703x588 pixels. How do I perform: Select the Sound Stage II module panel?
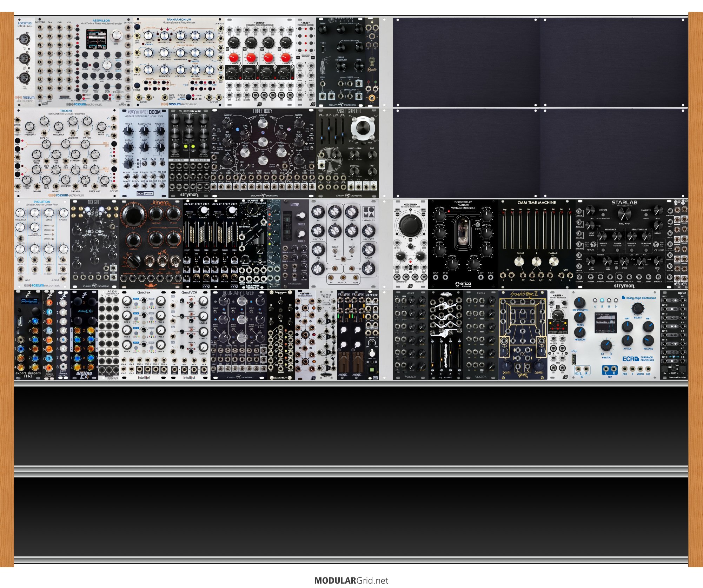click(x=523, y=335)
